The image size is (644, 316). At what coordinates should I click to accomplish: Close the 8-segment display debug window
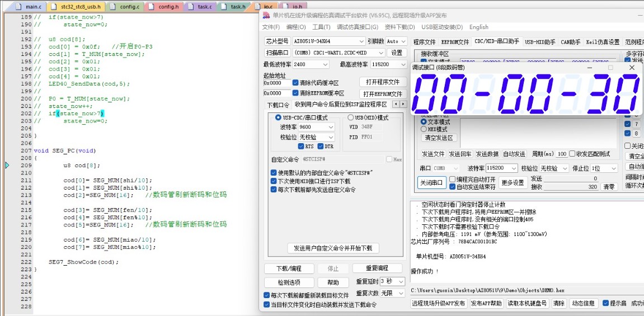(632, 67)
